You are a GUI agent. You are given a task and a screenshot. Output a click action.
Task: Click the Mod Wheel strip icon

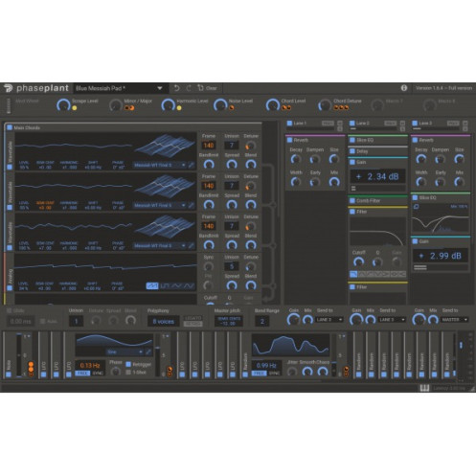click(x=9, y=105)
